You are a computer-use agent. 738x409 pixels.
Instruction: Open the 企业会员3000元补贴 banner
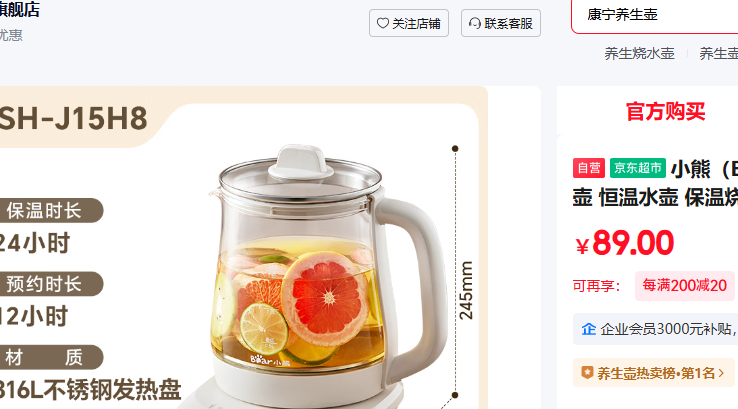tap(655, 329)
